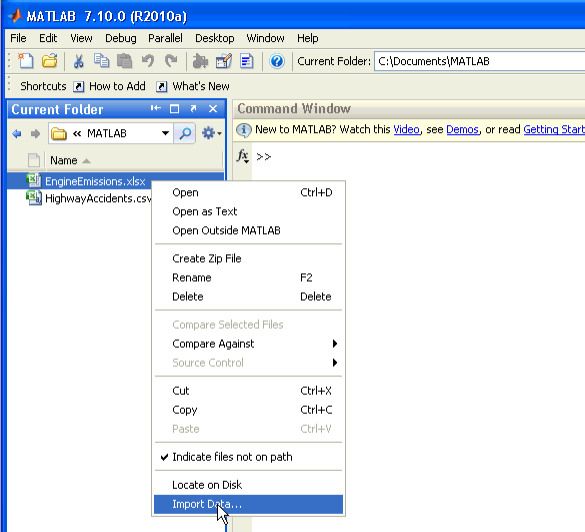Screen dimensions: 585x532
Task: Select the HighwayAccidents.csv file
Action: pyautogui.click(x=90, y=198)
